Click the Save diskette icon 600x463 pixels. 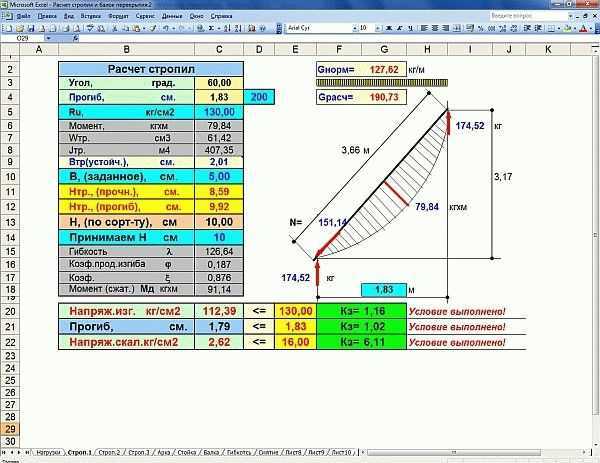[31, 28]
